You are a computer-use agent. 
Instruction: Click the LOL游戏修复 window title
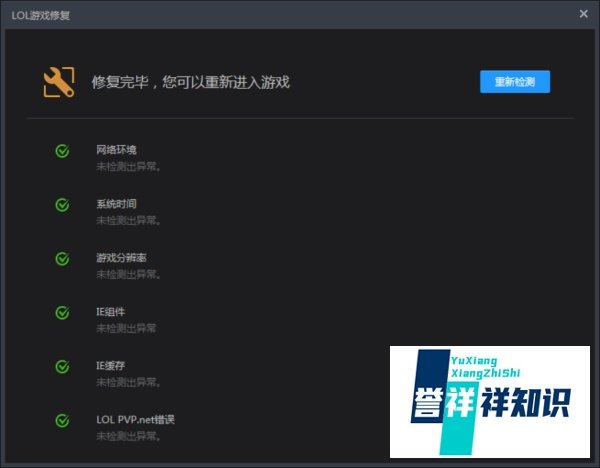pos(41,15)
